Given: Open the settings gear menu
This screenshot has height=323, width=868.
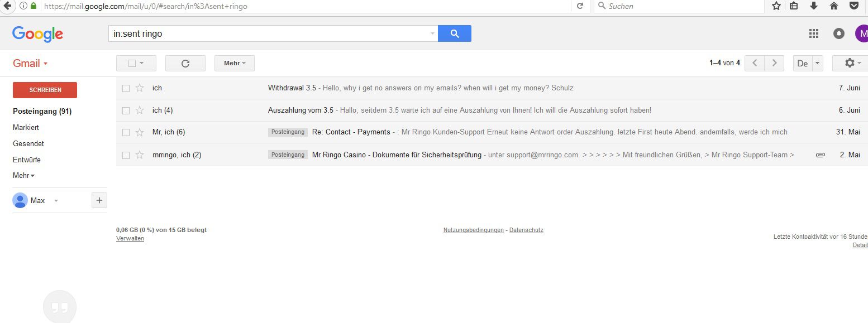Looking at the screenshot, I should click(852, 63).
